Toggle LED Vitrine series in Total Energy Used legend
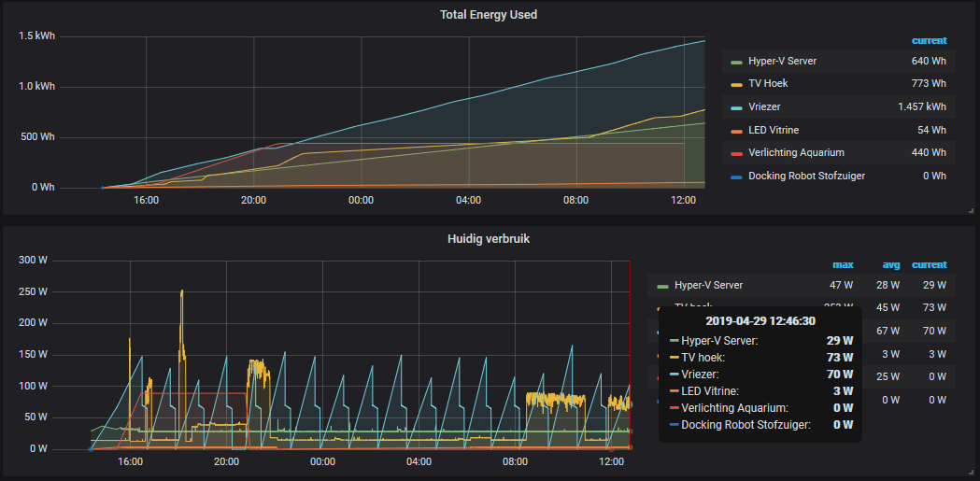980x481 pixels. (x=774, y=130)
